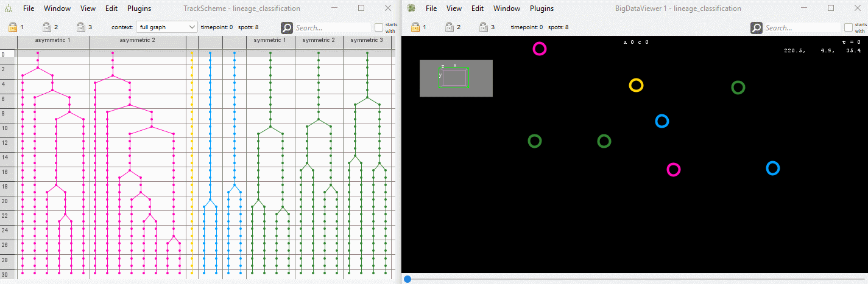The height and width of the screenshot is (284, 868).
Task: Open Window menu in TrackScheme window
Action: [x=57, y=9]
